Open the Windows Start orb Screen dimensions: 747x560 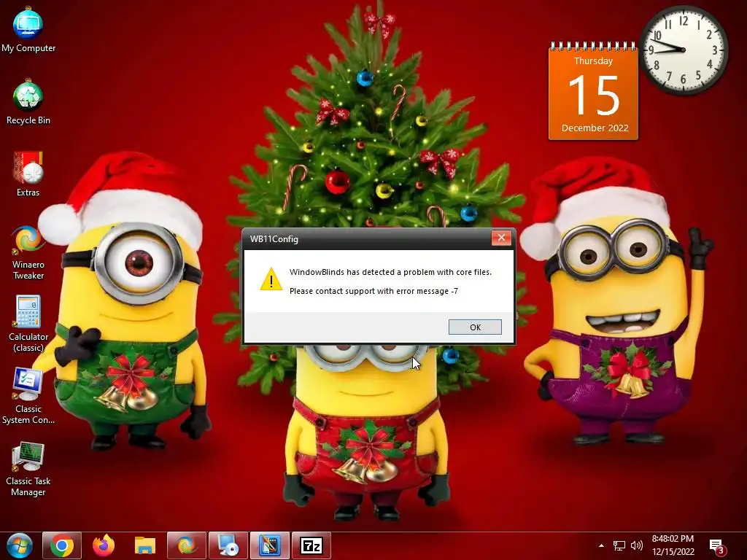pyautogui.click(x=20, y=545)
